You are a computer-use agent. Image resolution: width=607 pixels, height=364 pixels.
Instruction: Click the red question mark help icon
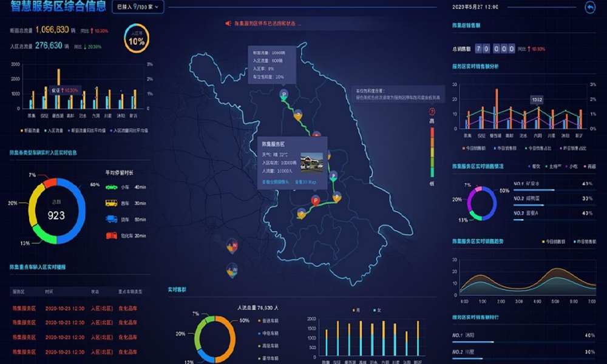pos(432,112)
